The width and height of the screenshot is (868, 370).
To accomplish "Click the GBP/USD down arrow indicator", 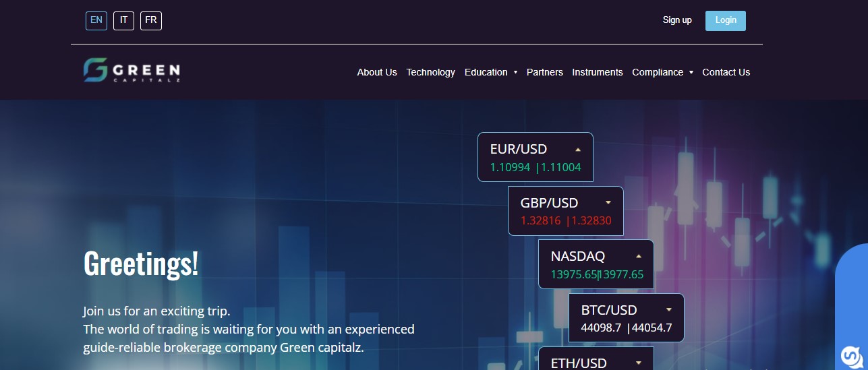I will point(608,203).
